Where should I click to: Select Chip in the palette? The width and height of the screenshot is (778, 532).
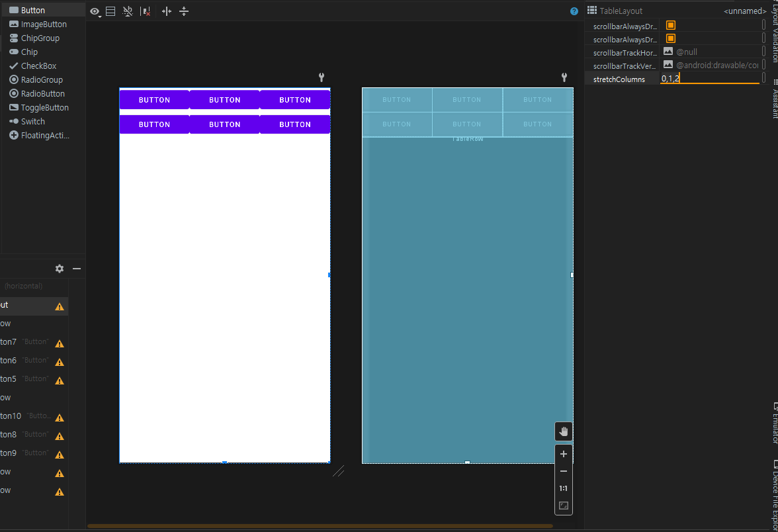(43, 52)
